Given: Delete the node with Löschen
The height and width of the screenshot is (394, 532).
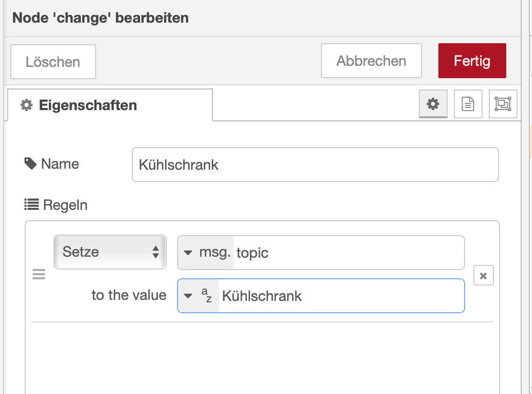Looking at the screenshot, I should coord(53,62).
